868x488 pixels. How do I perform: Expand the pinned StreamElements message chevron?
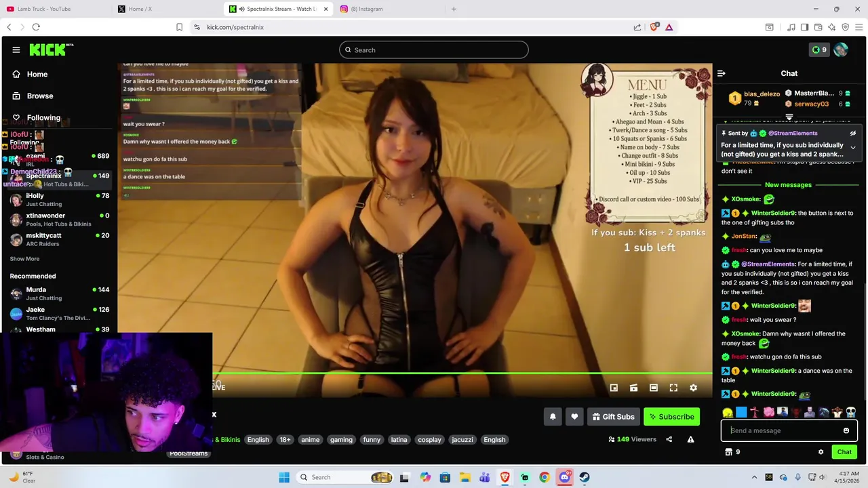tap(853, 147)
